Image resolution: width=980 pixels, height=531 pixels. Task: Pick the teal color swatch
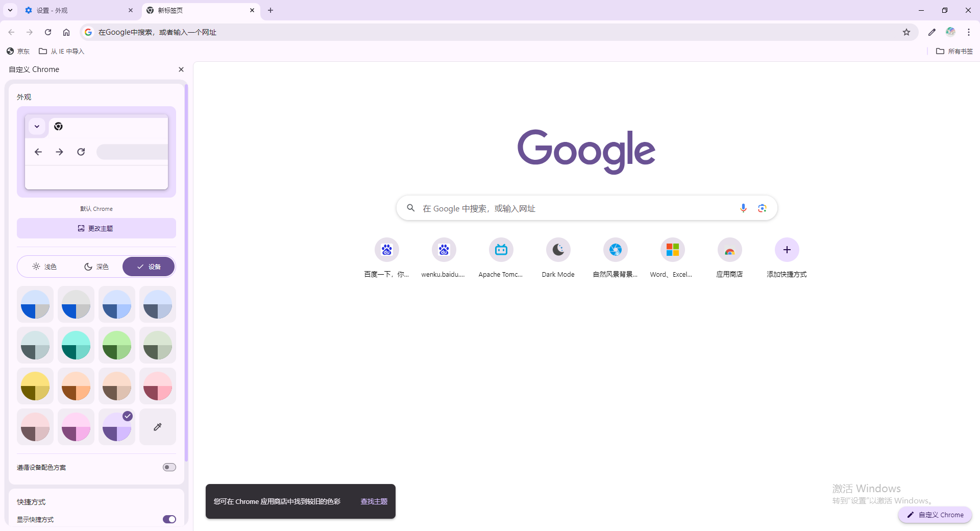76,345
